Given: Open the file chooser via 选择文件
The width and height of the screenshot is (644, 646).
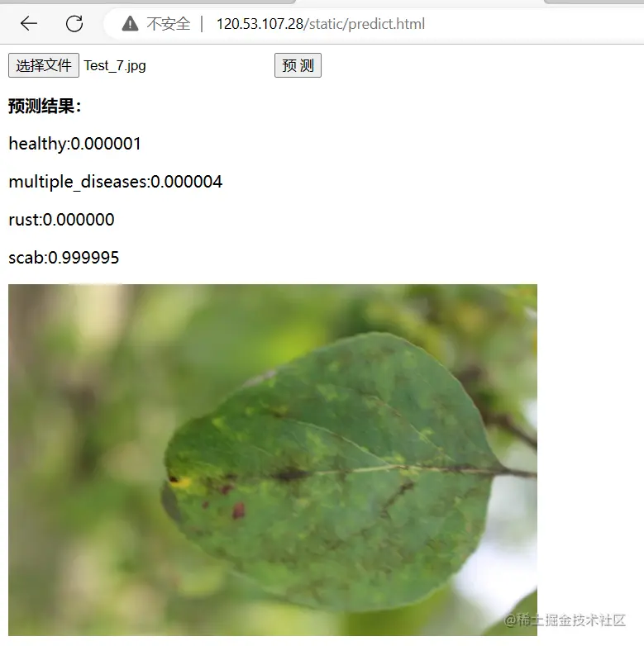Looking at the screenshot, I should [44, 65].
